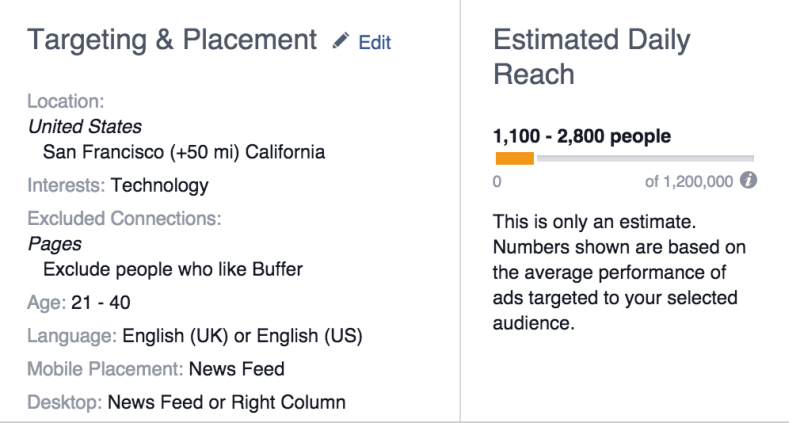Click English (UK) or English (US) language
Image resolution: width=800 pixels, height=423 pixels.
242,336
